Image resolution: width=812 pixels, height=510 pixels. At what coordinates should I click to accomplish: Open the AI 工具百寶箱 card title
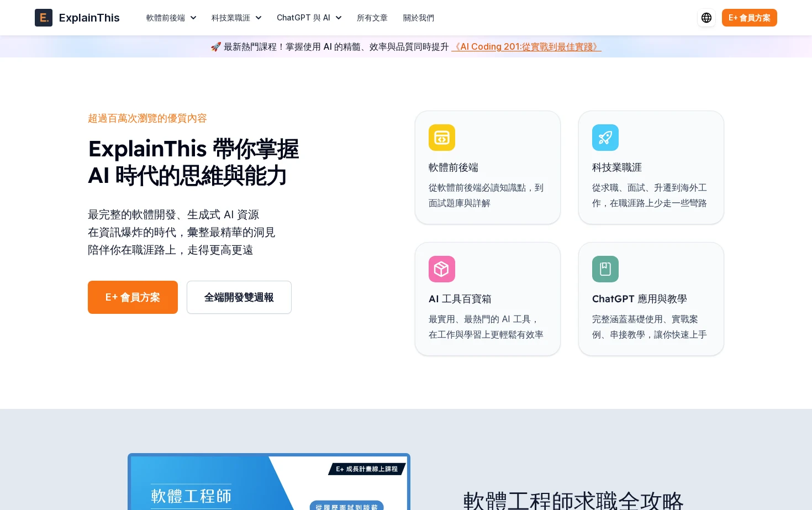(x=460, y=299)
